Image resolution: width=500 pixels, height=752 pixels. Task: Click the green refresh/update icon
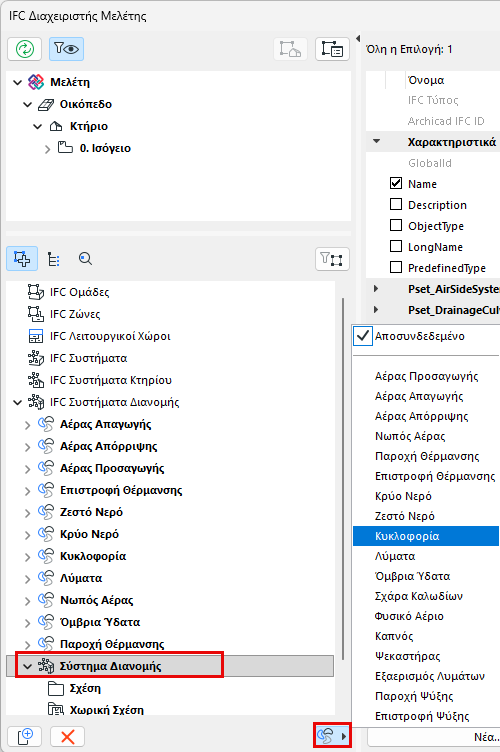(x=24, y=49)
